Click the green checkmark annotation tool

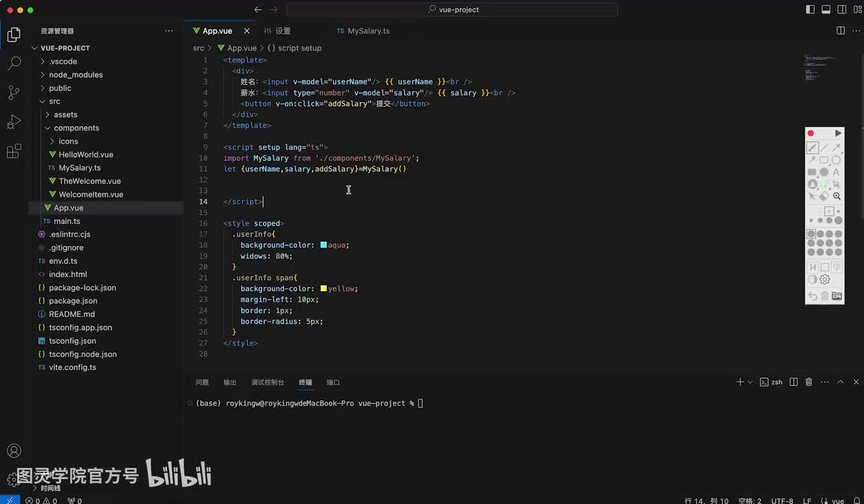(x=824, y=185)
